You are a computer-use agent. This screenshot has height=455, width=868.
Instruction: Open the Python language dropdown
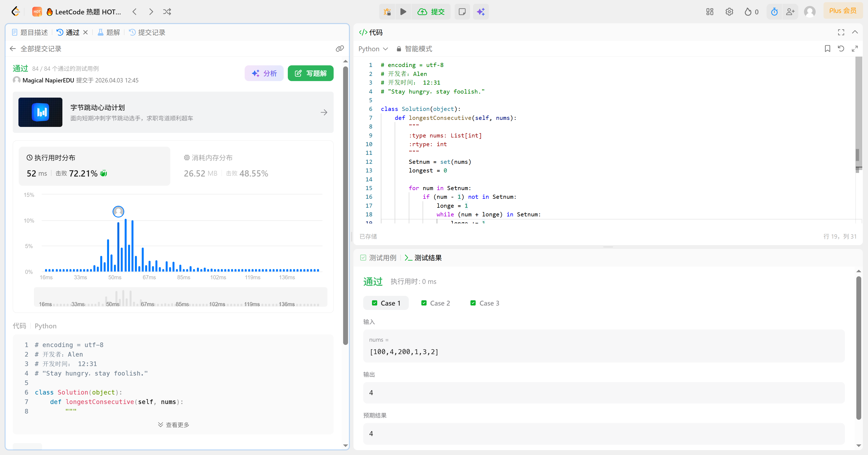pyautogui.click(x=373, y=49)
